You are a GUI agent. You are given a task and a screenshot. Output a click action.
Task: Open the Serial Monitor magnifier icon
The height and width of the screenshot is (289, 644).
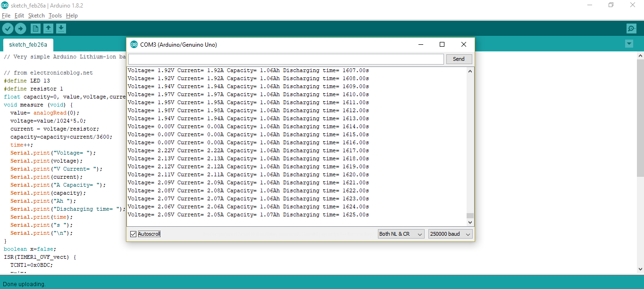coord(631,29)
